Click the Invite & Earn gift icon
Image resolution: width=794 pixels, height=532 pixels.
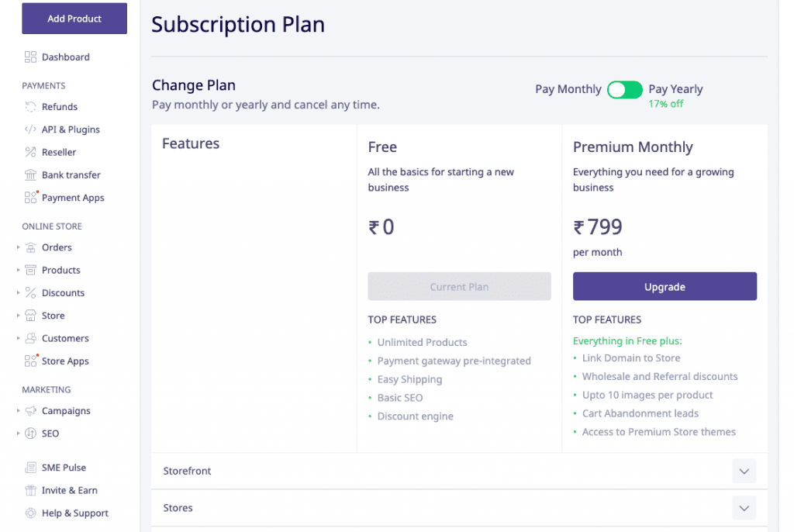point(30,490)
